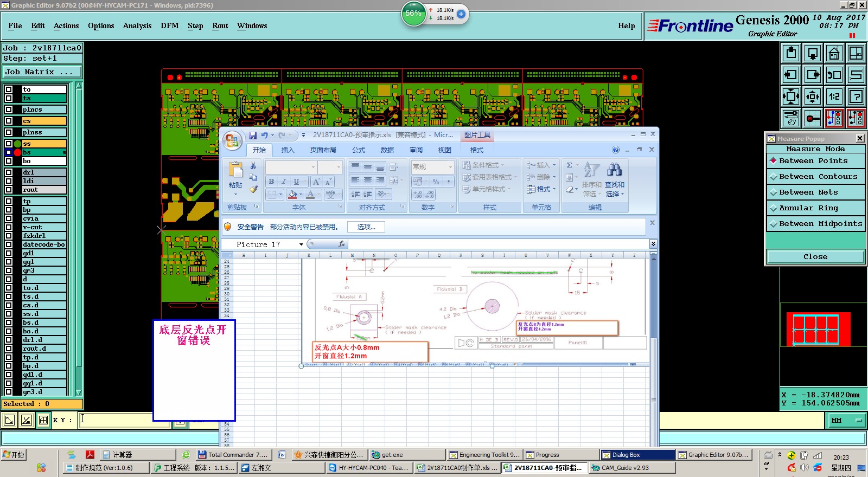
Task: Open the Actions menu
Action: pos(66,25)
